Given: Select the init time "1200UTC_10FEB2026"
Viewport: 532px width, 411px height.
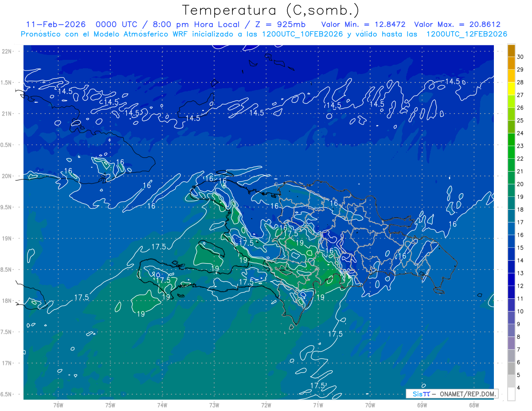Looking at the screenshot, I should click(x=302, y=34).
